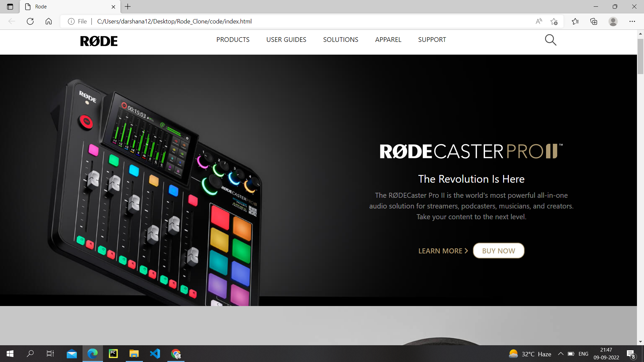Click the RØDE logo in the header
This screenshot has height=362, width=644.
tap(99, 41)
